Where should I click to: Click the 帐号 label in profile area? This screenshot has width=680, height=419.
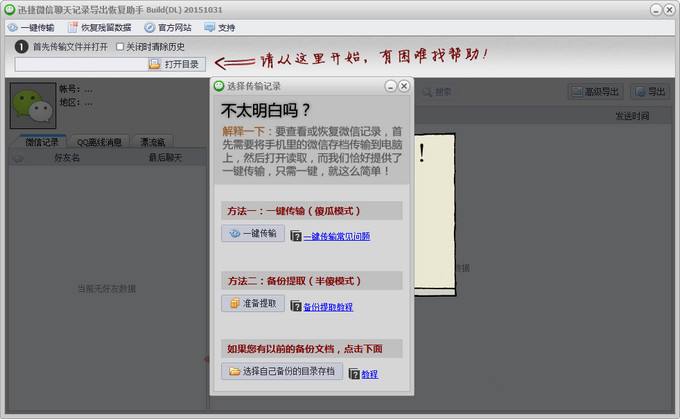pyautogui.click(x=69, y=89)
